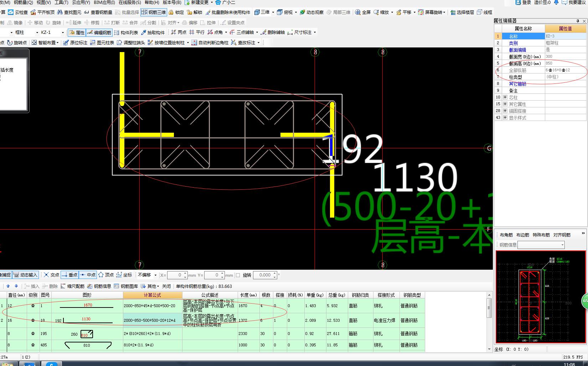Select the 平行 parallel axis tool
The height and width of the screenshot is (366, 588).
point(197,32)
